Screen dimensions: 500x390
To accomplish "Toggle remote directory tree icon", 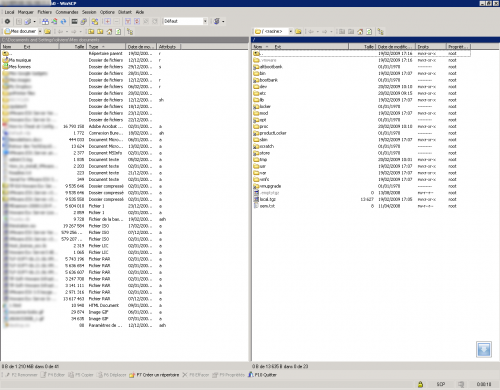I will click(381, 31).
